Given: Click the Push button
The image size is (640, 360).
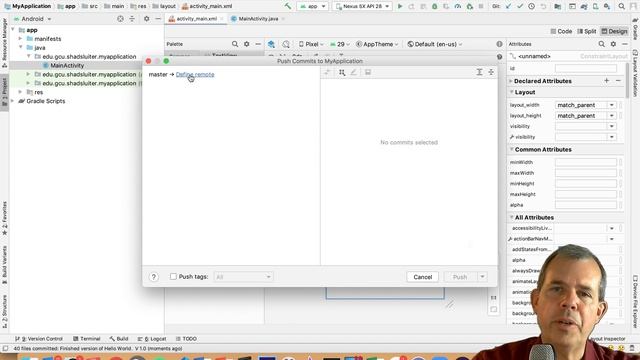Looking at the screenshot, I should pos(460,277).
